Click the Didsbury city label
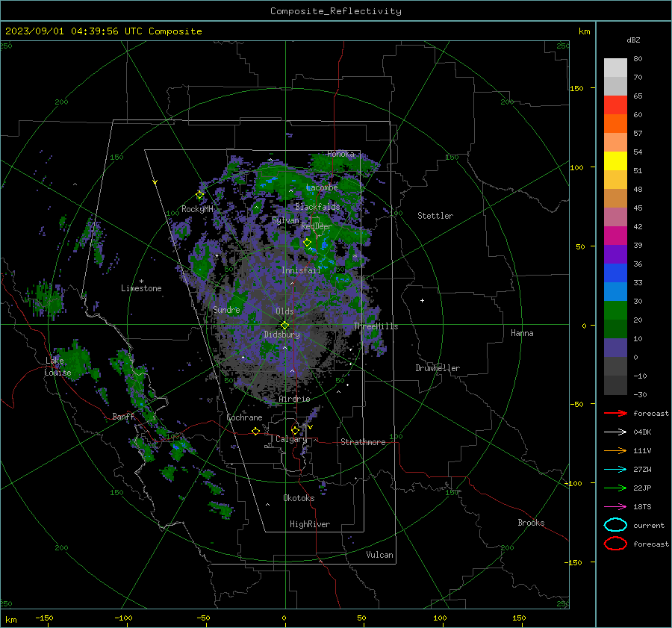This screenshot has width=672, height=628. pos(281,335)
